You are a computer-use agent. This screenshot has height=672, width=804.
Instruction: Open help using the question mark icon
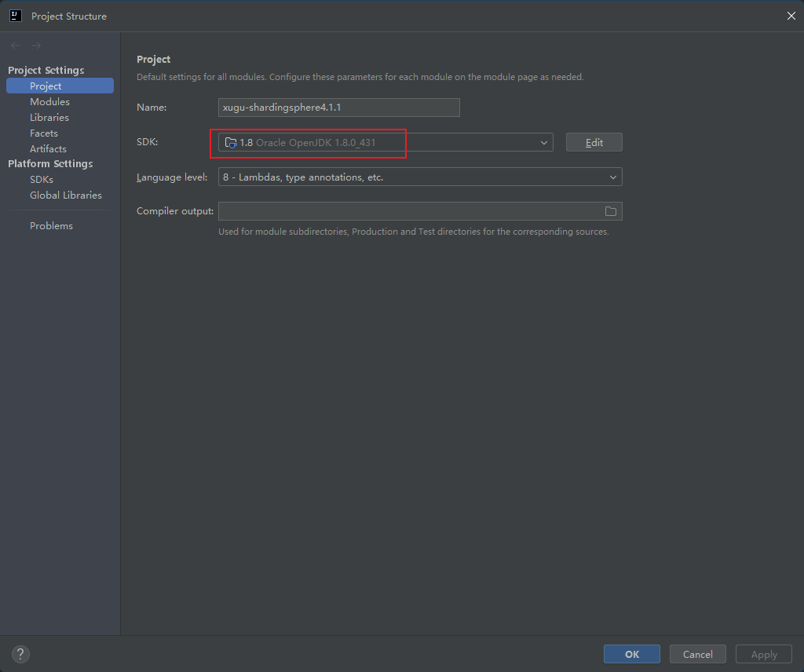(20, 653)
